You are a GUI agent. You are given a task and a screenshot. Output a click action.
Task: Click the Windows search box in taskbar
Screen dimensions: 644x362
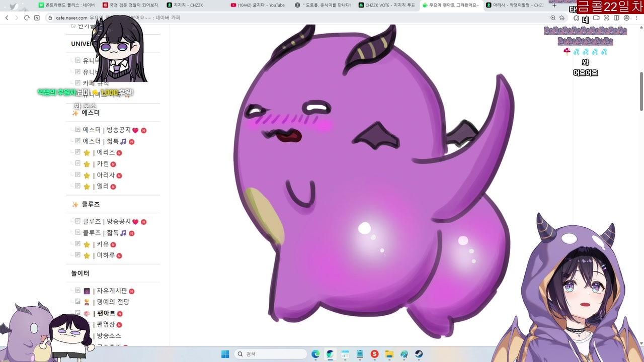click(x=269, y=353)
